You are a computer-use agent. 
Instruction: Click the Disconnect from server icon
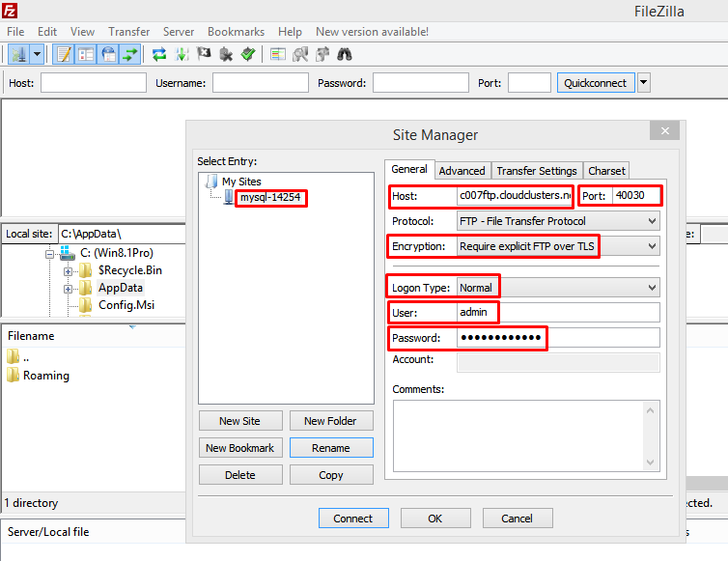tap(226, 54)
